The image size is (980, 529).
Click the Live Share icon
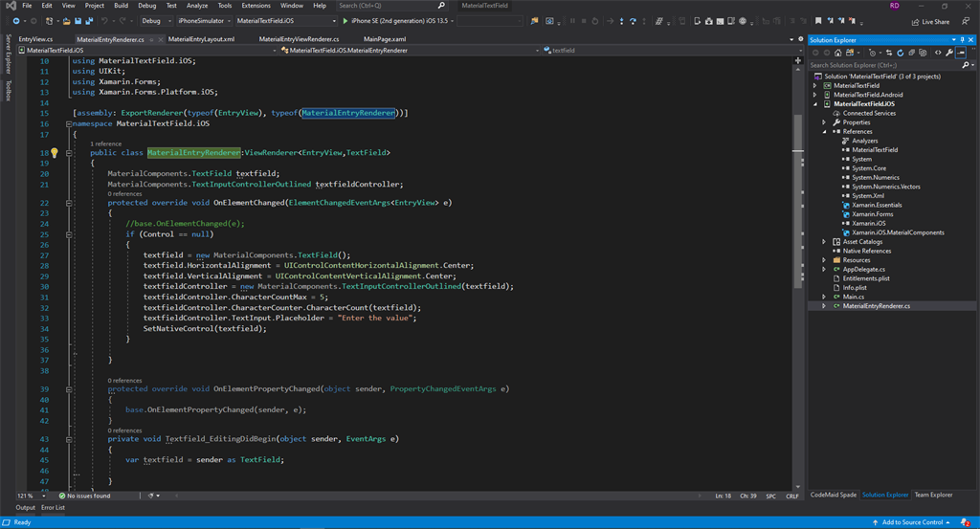point(914,21)
